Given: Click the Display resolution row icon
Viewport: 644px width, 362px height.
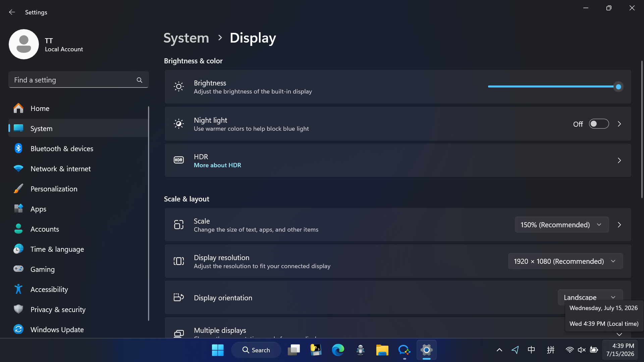Looking at the screenshot, I should [x=179, y=261].
